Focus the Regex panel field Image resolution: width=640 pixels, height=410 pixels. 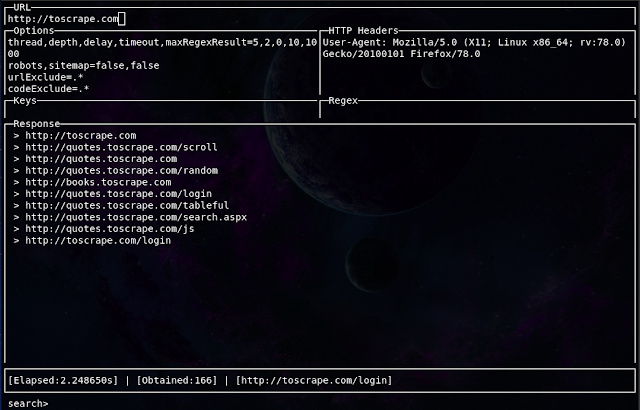click(x=478, y=111)
